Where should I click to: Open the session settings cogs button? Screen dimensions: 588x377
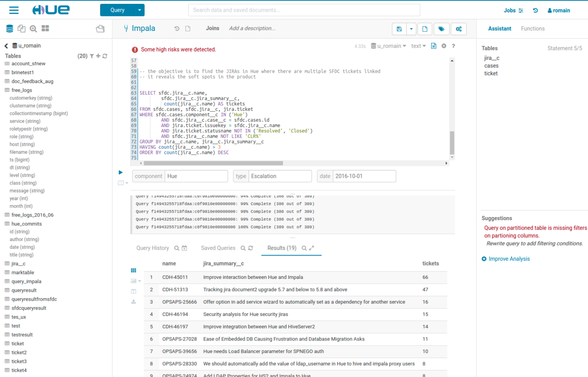pos(459,29)
